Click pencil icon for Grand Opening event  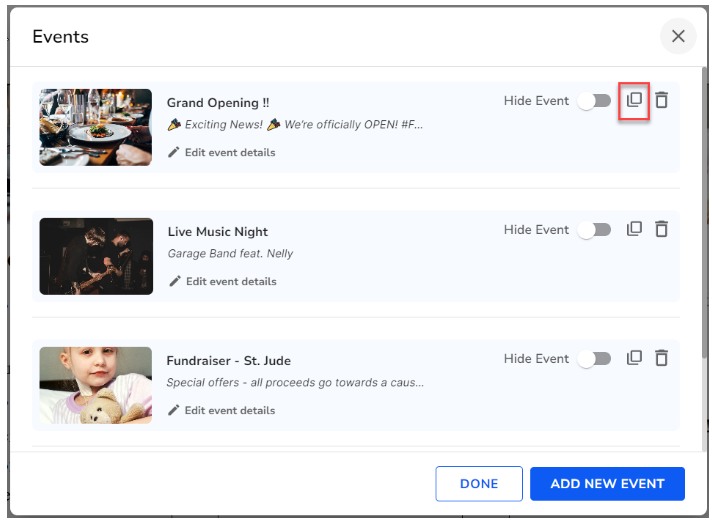[174, 153]
